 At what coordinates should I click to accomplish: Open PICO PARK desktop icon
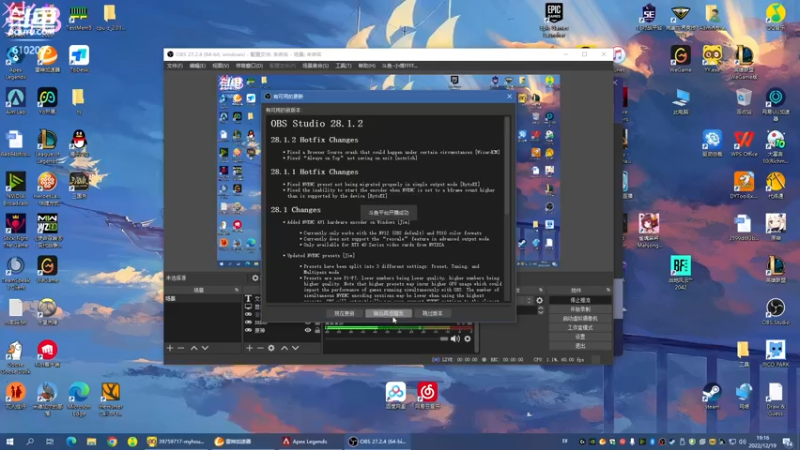(775, 354)
